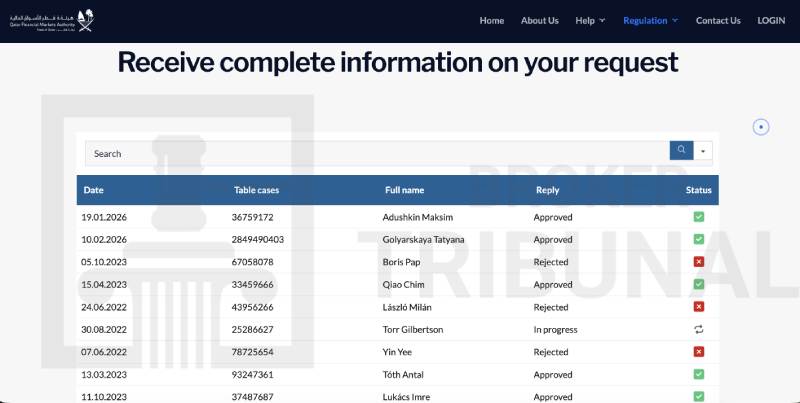Select date cell 30.08.2022
The image size is (800, 403).
(104, 330)
